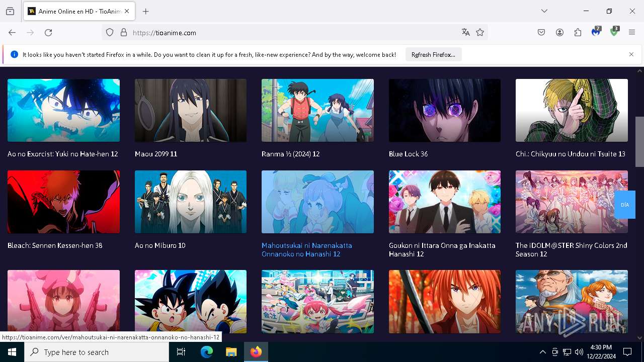Image resolution: width=644 pixels, height=362 pixels.
Task: Open Maou 2099 11 title link
Action: click(x=156, y=154)
